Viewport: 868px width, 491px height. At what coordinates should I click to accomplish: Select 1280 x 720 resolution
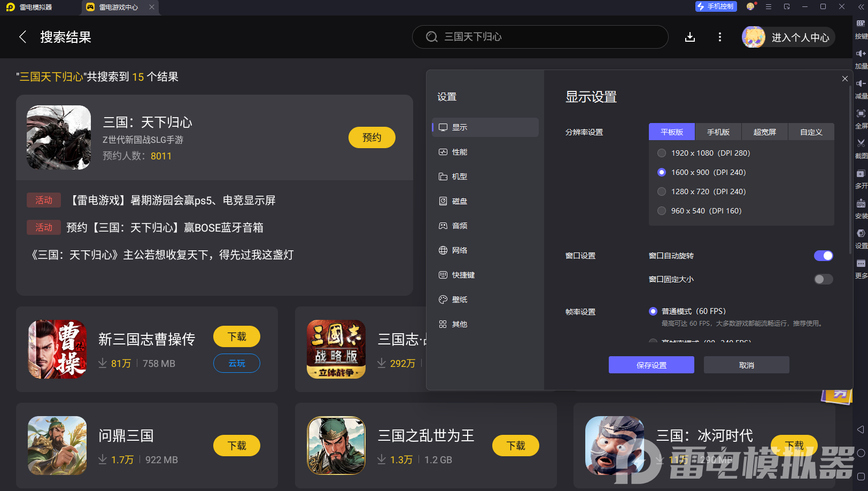(662, 191)
